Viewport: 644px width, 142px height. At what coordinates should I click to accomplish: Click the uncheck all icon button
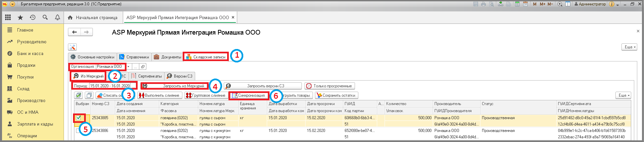pyautogui.click(x=89, y=95)
